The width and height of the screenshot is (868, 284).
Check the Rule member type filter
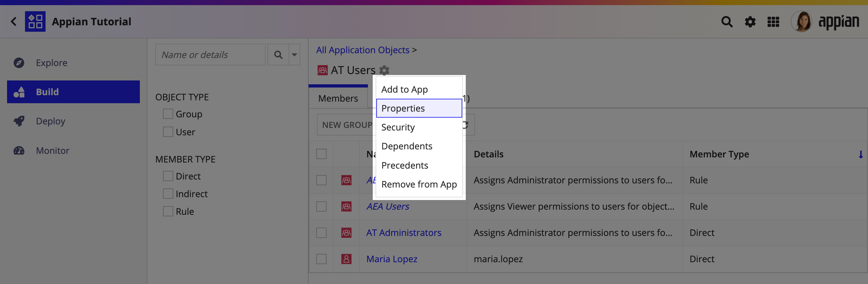pyautogui.click(x=168, y=211)
